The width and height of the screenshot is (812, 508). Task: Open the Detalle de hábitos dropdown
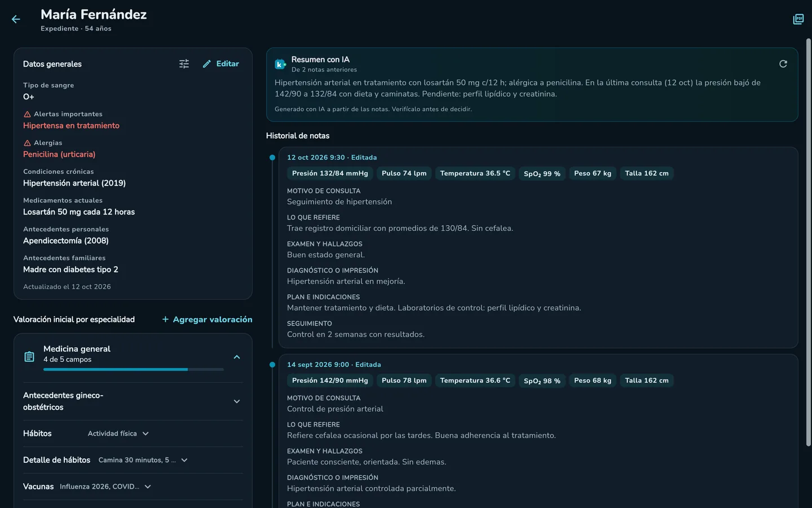tap(143, 460)
